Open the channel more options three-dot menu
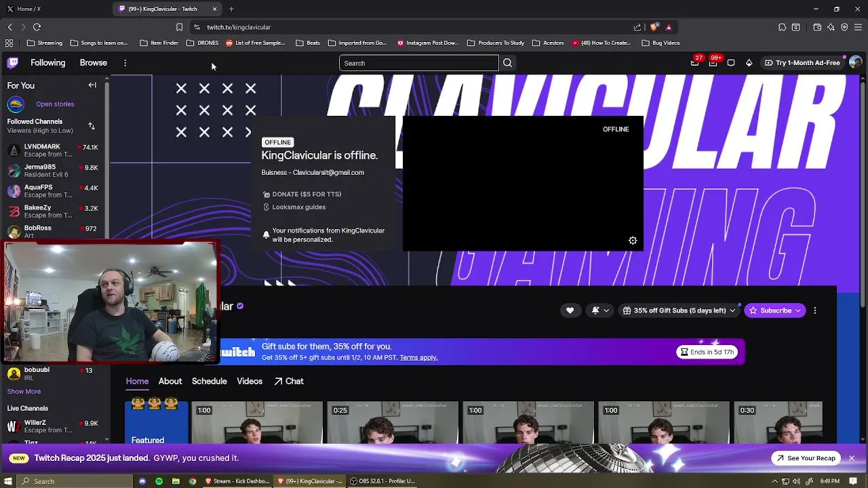Screen dimensions: 868x488 [815, 310]
